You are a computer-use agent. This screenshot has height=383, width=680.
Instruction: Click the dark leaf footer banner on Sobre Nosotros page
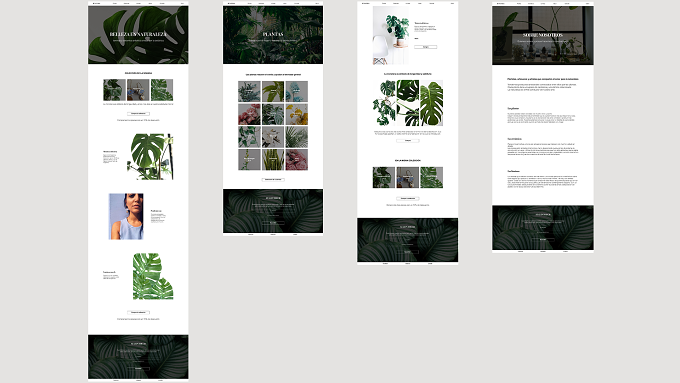543,227
